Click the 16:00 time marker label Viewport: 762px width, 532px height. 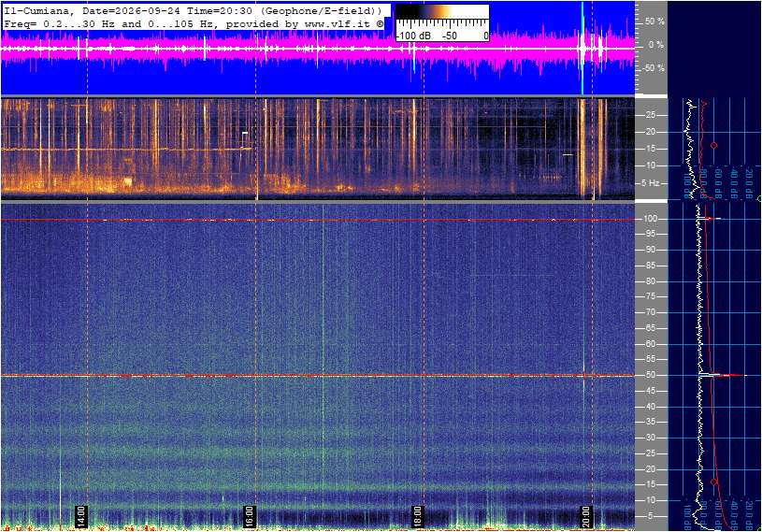[249, 516]
